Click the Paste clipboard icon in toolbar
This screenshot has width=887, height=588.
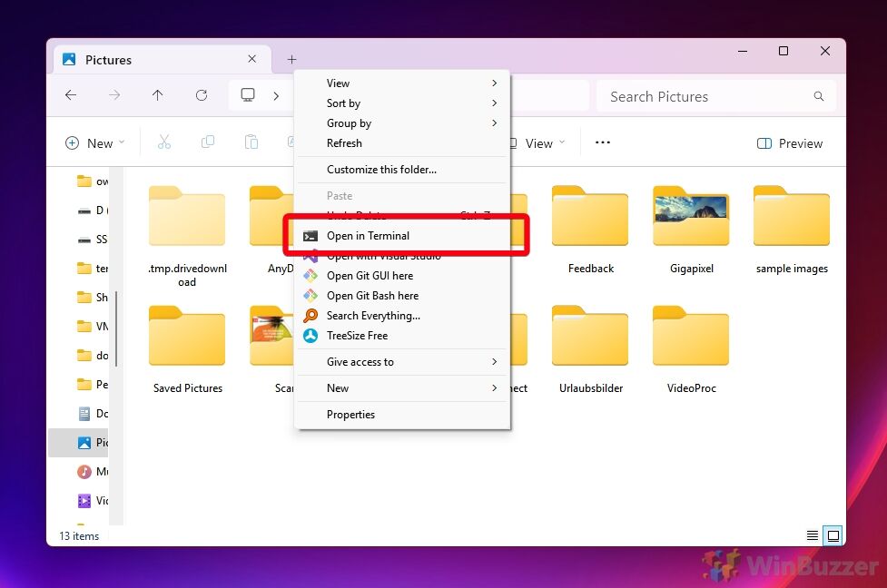click(251, 142)
